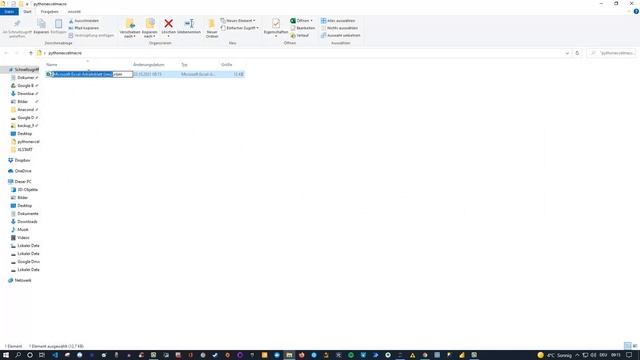This screenshot has width=640, height=360.
Task: Click the pythonexcelmacro address bar path
Action: point(65,53)
